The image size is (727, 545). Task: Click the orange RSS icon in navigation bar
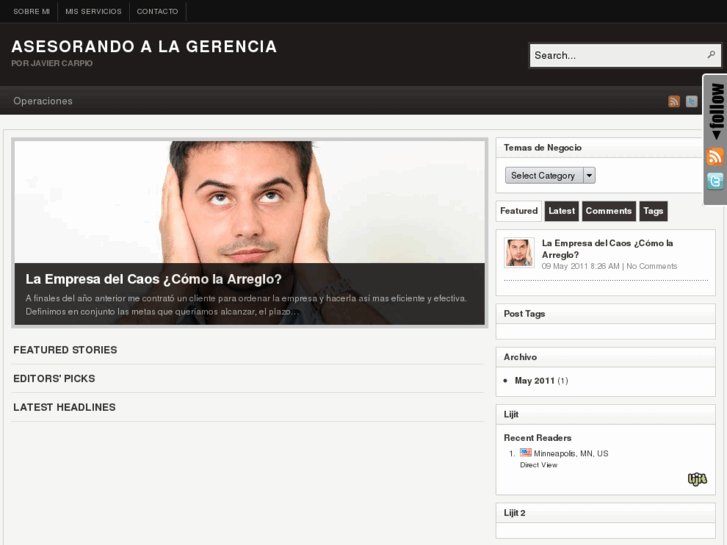click(674, 101)
